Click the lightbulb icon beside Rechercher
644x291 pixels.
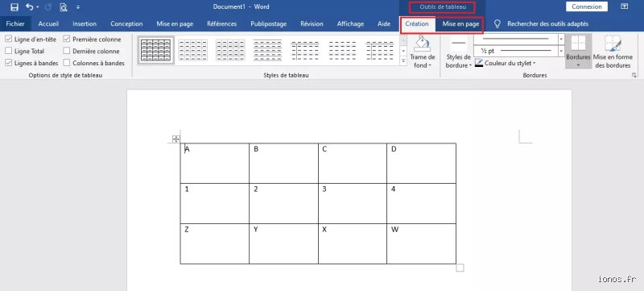point(497,24)
